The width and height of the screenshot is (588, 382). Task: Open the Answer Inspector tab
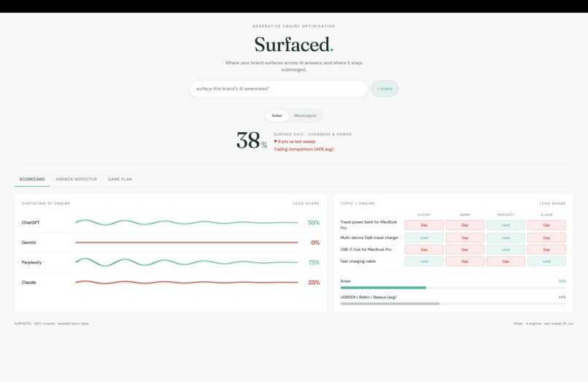76,179
